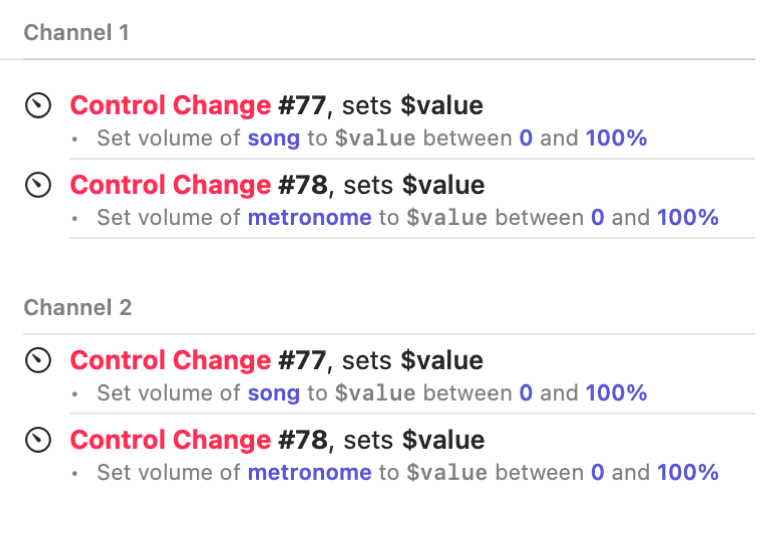Open the red Control Change #78 type in Channel 2
The height and width of the screenshot is (536, 778).
pos(170,440)
